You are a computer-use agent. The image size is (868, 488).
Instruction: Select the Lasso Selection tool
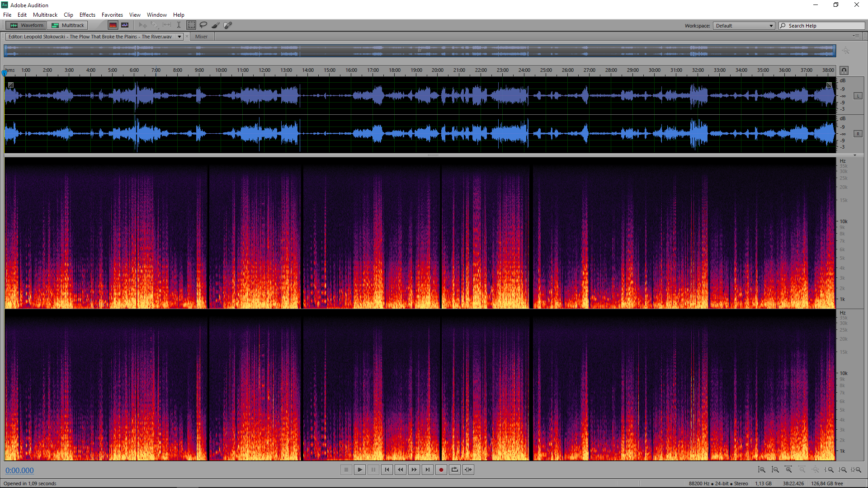click(203, 25)
